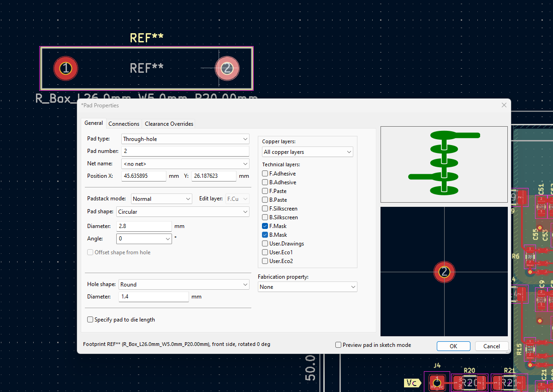Confirm pad changes with OK
Screen dimensions: 553x392
(x=453, y=346)
